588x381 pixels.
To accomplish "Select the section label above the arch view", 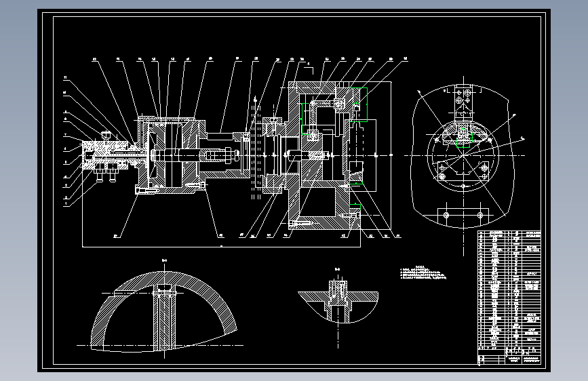I will click(x=164, y=260).
